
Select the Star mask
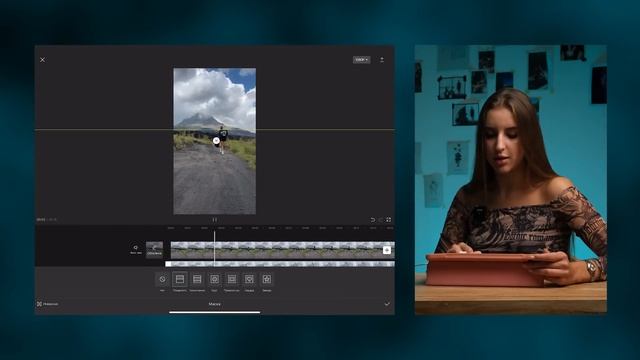(x=267, y=280)
